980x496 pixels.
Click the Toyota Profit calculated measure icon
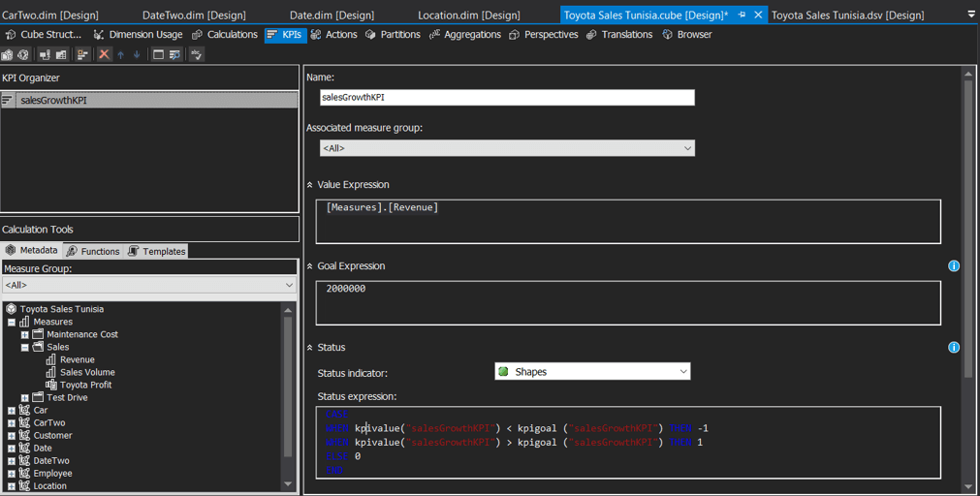pos(51,385)
